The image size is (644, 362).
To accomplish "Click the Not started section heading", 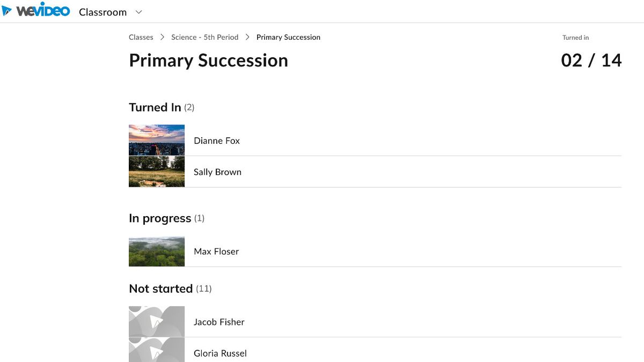I will click(160, 288).
